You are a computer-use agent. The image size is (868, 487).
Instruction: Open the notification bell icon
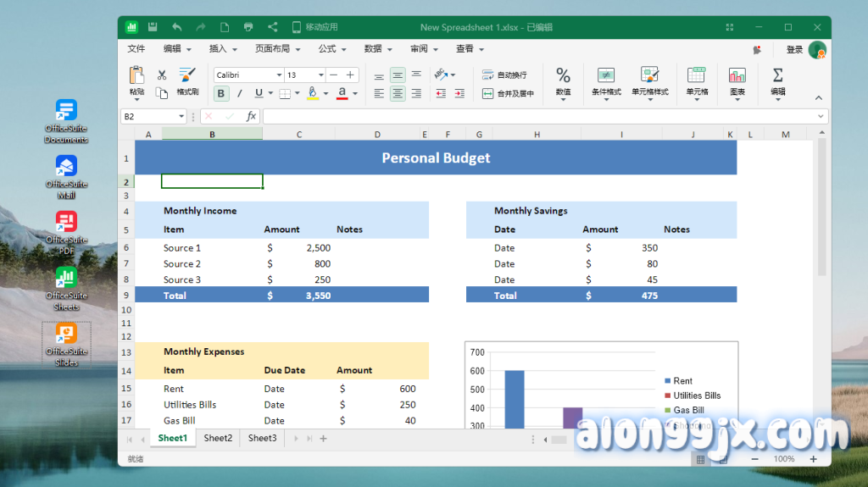tap(756, 50)
